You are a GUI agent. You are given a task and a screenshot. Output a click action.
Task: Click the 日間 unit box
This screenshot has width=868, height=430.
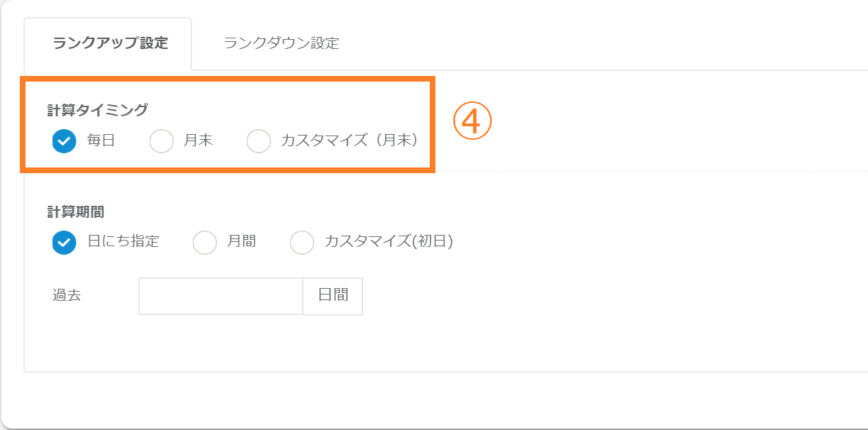click(x=333, y=296)
